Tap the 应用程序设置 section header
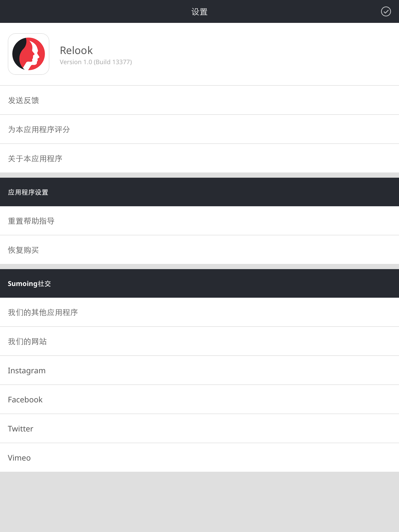399x532 pixels. [199, 192]
